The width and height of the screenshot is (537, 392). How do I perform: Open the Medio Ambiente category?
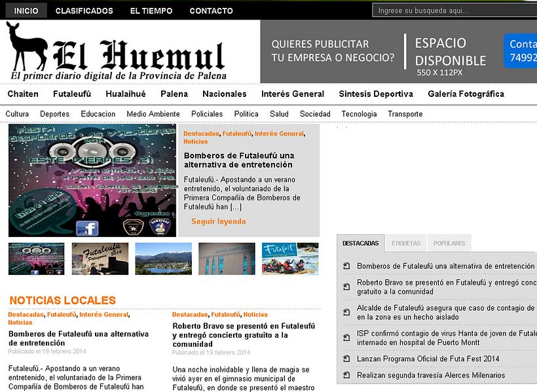point(153,114)
